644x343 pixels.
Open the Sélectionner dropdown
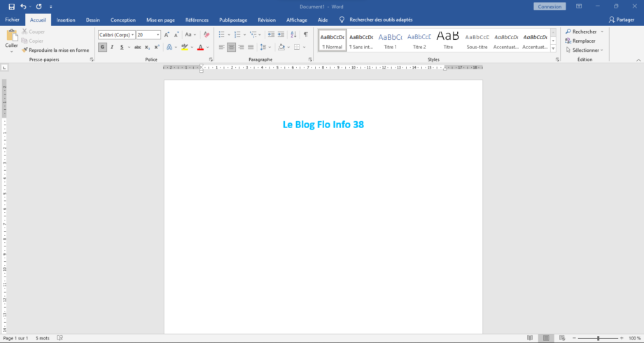584,50
